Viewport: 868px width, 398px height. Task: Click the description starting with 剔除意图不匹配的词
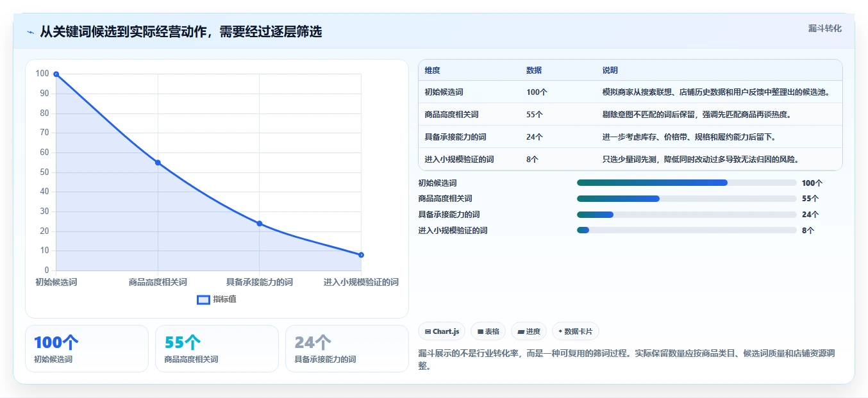tap(697, 114)
